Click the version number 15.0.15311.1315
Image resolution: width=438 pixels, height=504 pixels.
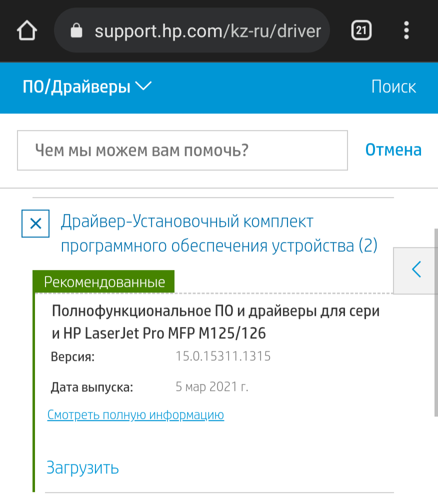click(223, 356)
